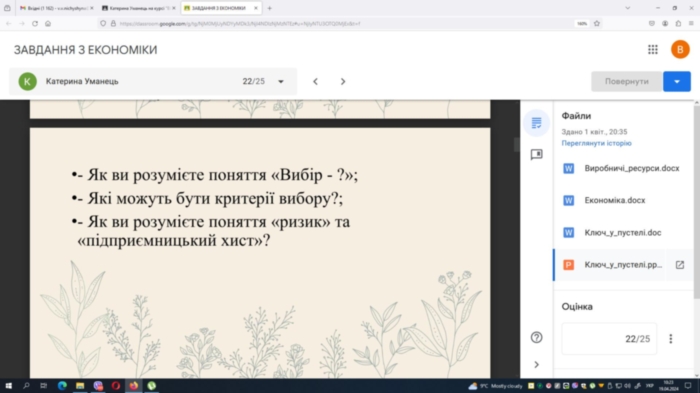Open the account avatar menu
This screenshot has height=393, width=700.
click(x=680, y=50)
